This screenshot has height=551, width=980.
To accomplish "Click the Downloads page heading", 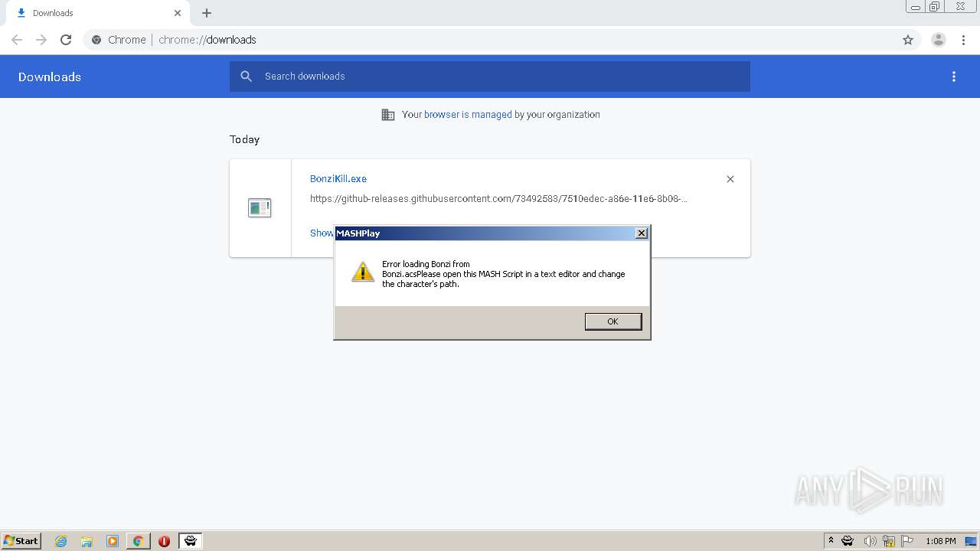I will tap(50, 77).
